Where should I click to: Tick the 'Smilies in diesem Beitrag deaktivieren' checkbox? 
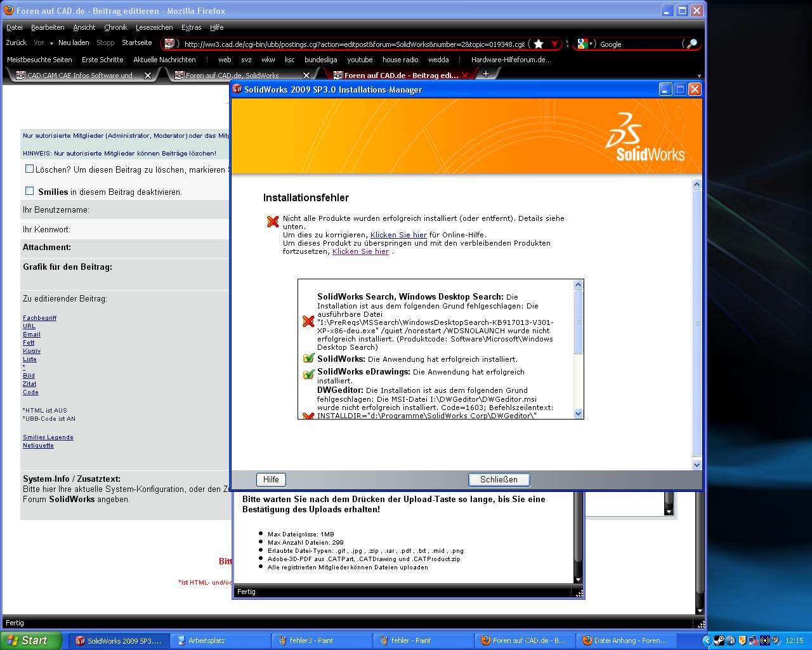29,191
